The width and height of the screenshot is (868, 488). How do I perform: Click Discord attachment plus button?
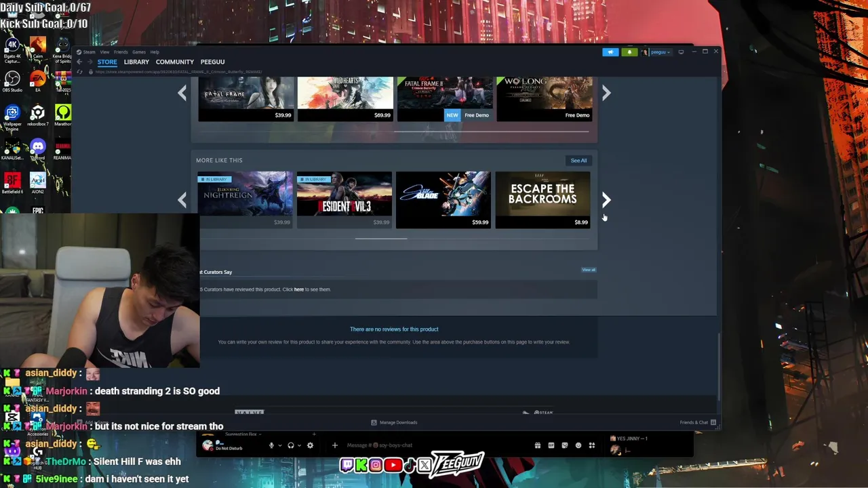coord(334,445)
